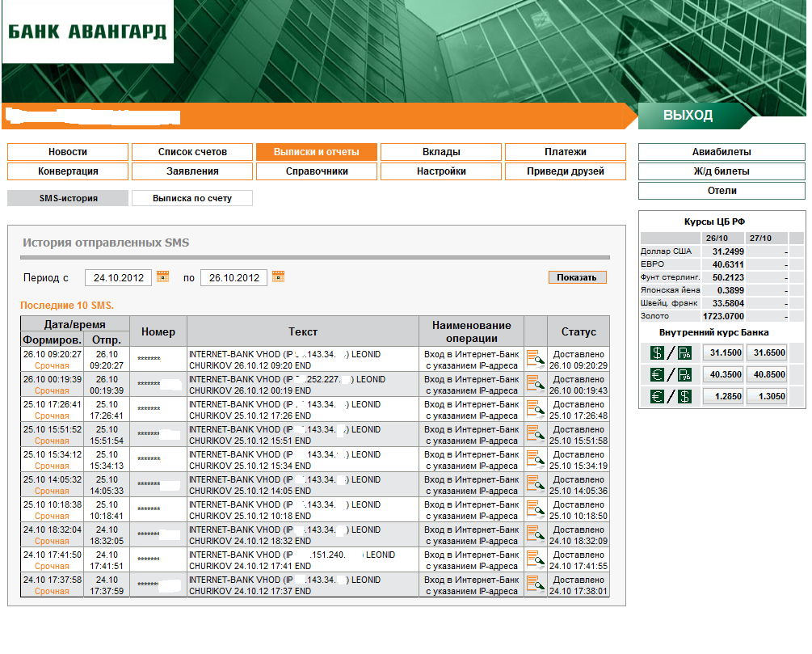Open the Платежи menu section
Screen dimensions: 812x654
(566, 152)
